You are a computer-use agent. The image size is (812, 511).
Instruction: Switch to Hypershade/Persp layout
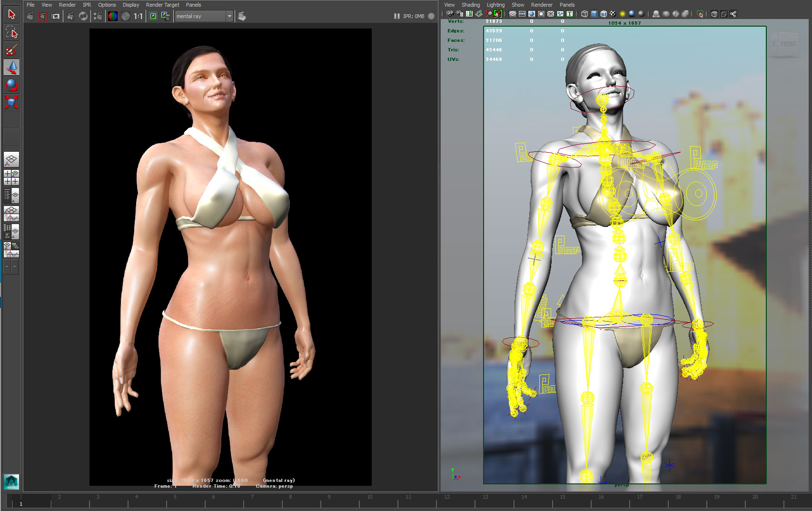coord(11,232)
